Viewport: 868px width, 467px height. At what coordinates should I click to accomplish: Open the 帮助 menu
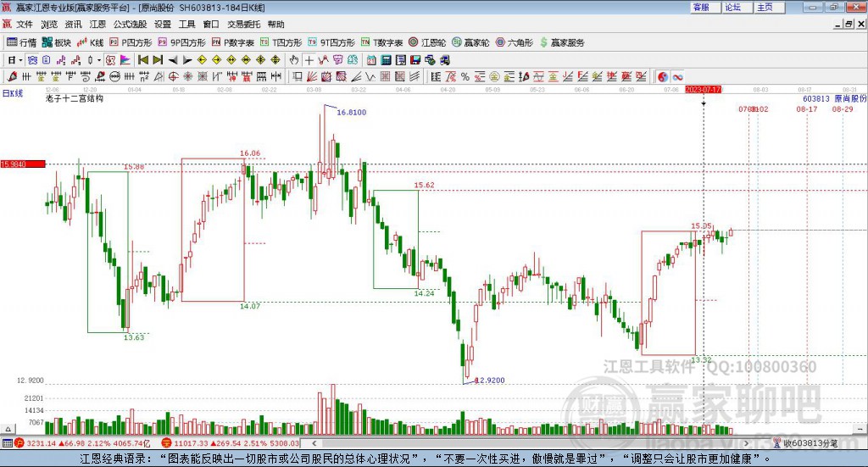click(x=275, y=25)
